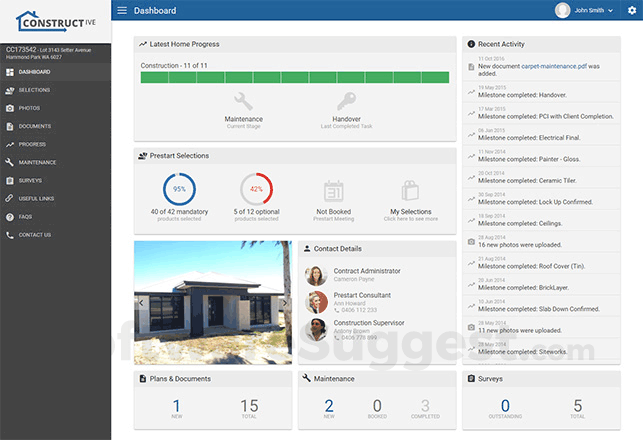The height and width of the screenshot is (440, 643).
Task: Click the new Plans & Documents count
Action: click(176, 405)
